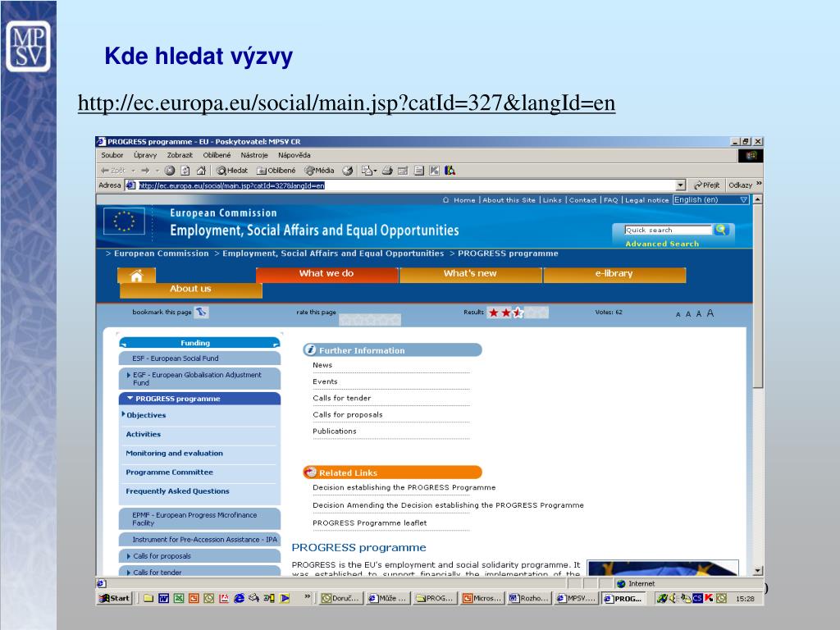Viewport: 840px width, 630px height.
Task: Click the Stop loading toolbar icon
Action: [170, 171]
